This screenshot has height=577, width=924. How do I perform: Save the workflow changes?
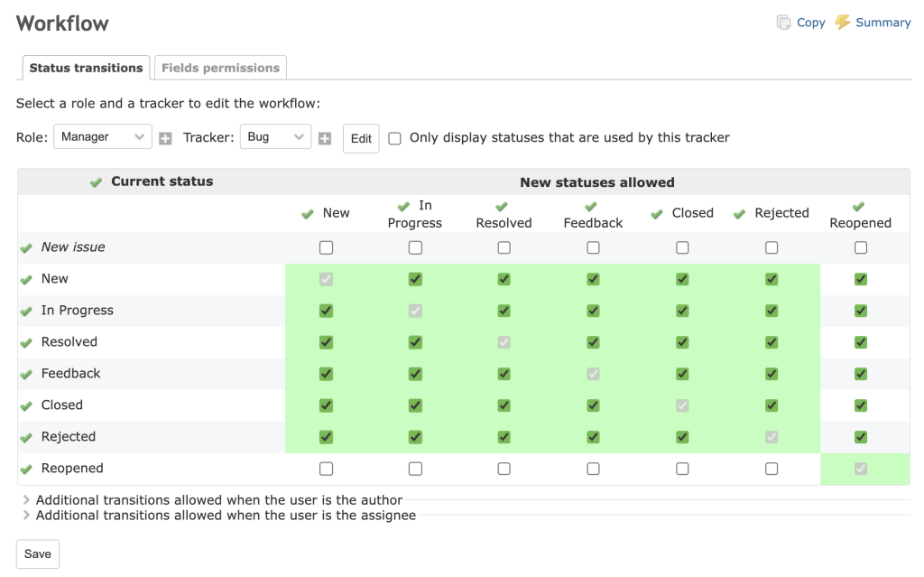[x=37, y=554]
